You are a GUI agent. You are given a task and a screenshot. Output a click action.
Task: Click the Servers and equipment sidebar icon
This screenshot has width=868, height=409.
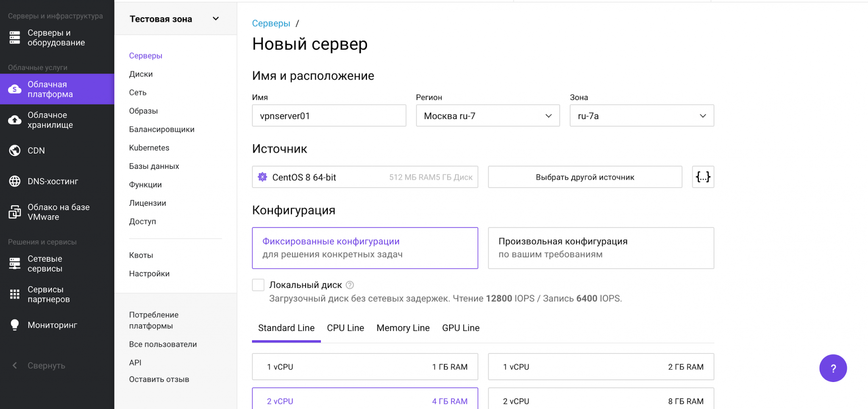[x=15, y=38]
